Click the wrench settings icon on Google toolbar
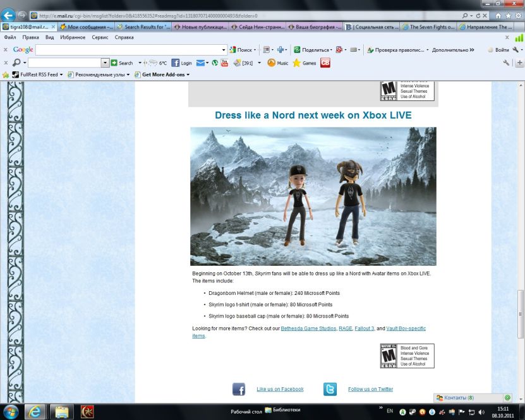Image resolution: width=525 pixels, height=420 pixels. [516, 50]
